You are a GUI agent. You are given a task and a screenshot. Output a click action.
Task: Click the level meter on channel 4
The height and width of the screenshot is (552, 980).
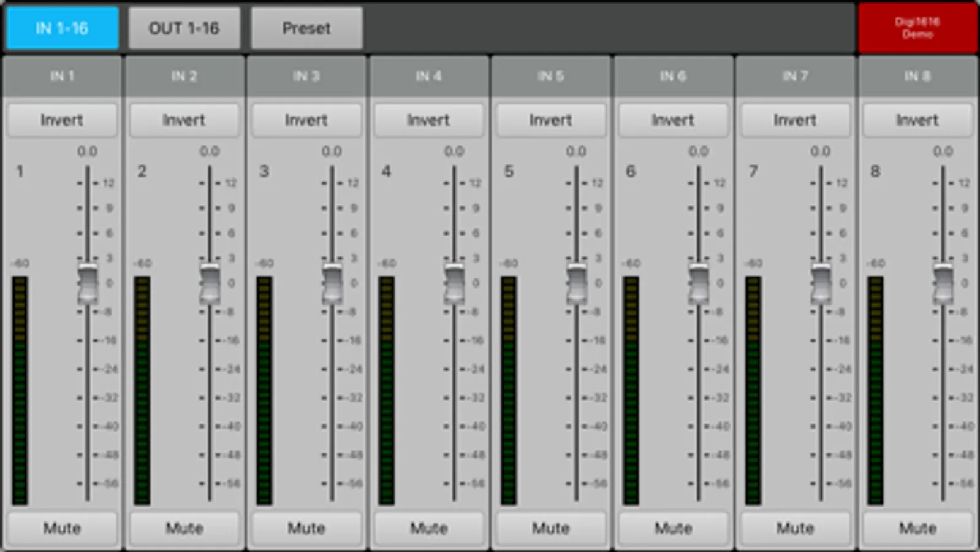(x=386, y=390)
